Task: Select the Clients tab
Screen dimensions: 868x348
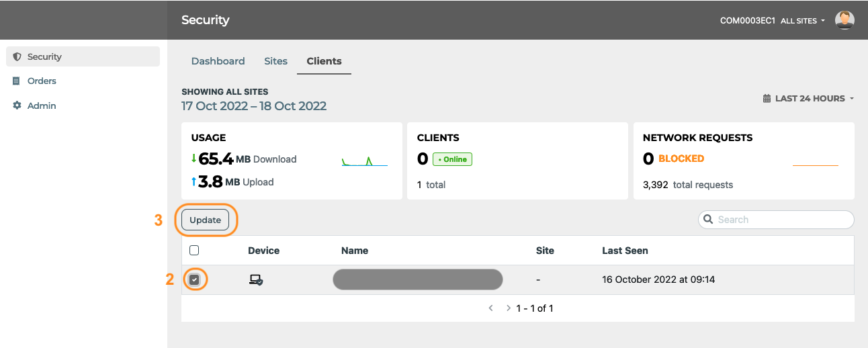Action: (x=324, y=61)
